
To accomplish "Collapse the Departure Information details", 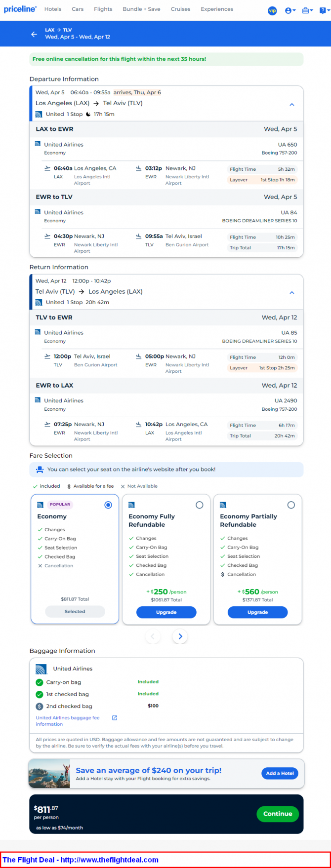I will click(291, 105).
